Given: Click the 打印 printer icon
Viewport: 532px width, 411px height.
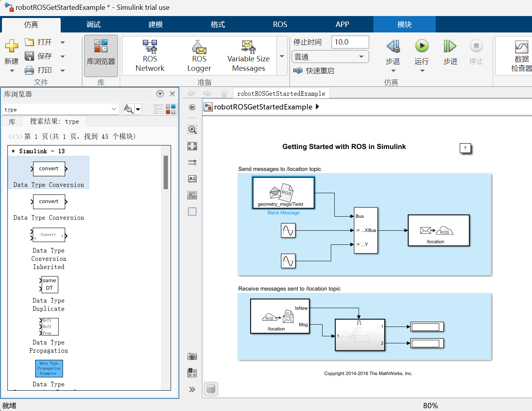Looking at the screenshot, I should click(x=29, y=70).
